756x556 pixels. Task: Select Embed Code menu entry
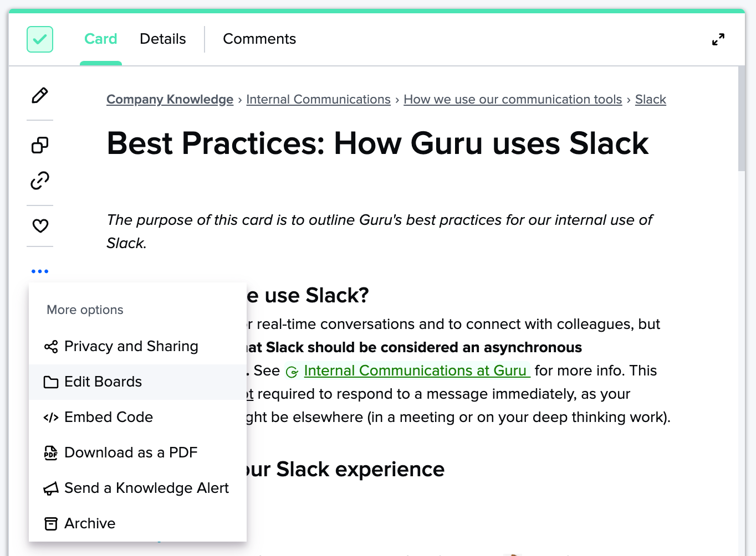(x=137, y=417)
